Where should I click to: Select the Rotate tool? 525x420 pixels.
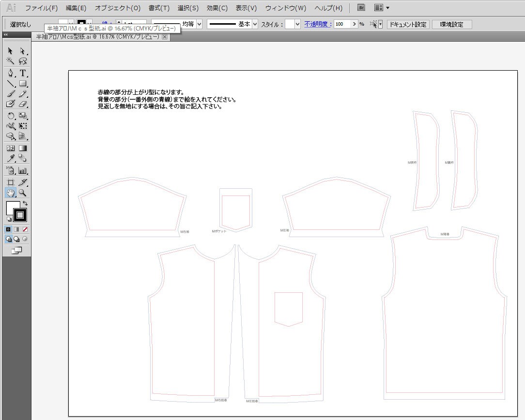[x=10, y=116]
